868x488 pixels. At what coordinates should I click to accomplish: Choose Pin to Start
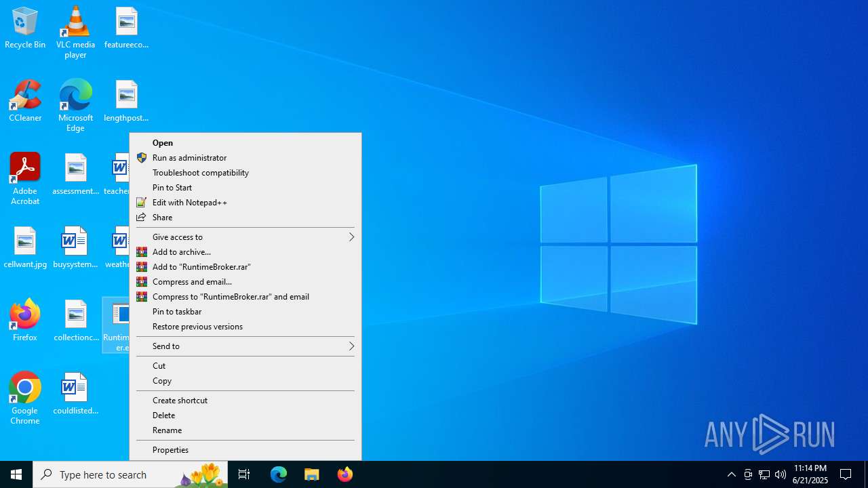[245, 188]
